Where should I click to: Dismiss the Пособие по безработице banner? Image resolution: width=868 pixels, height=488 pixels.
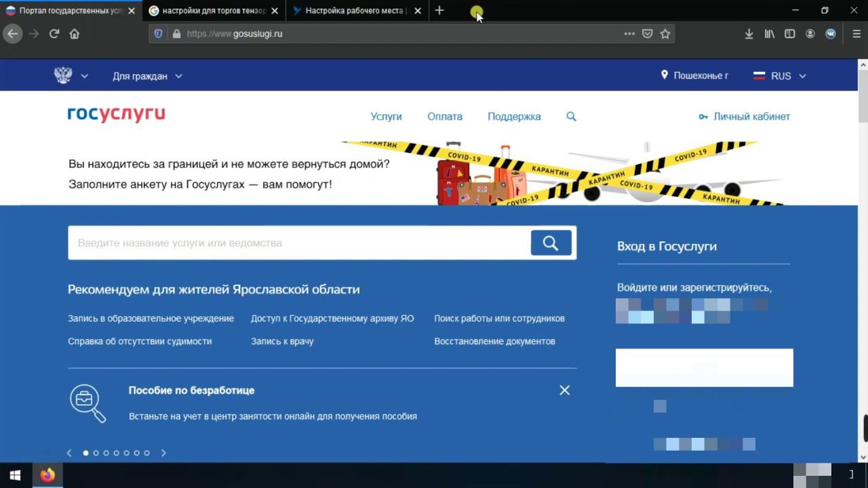tap(564, 390)
